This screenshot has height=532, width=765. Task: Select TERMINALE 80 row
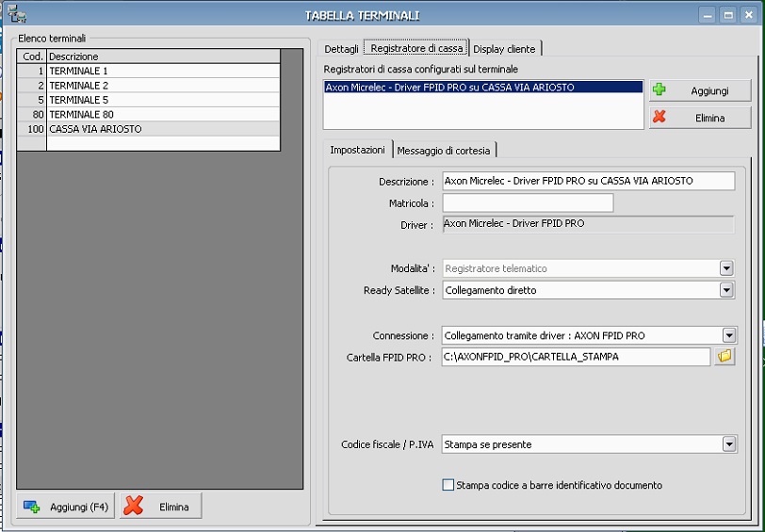(x=148, y=115)
